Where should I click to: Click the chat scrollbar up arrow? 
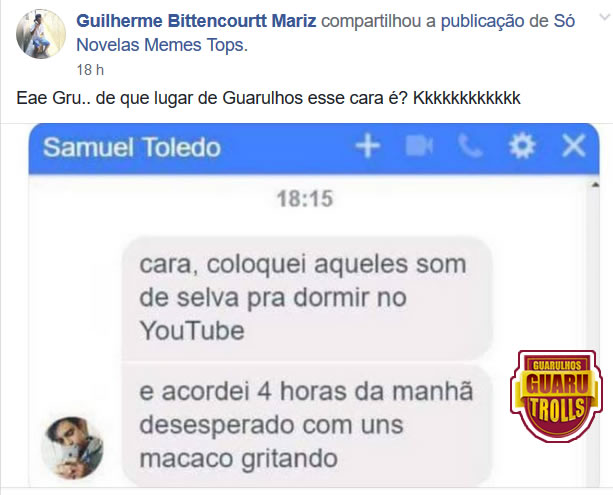595,185
